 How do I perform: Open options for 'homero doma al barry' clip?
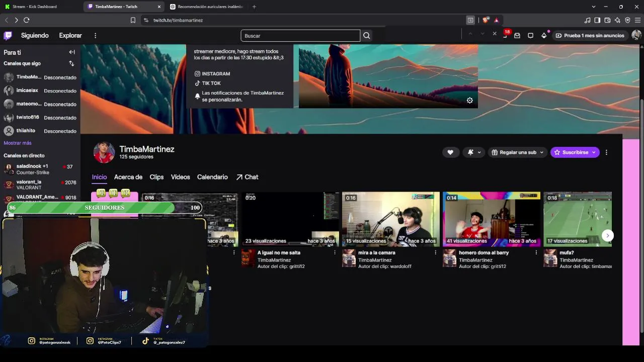tap(536, 252)
